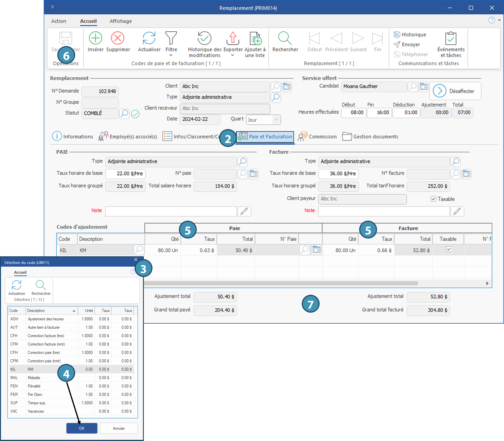
Task: Refresh with the Actualiser ribbon icon
Action: (x=149, y=38)
